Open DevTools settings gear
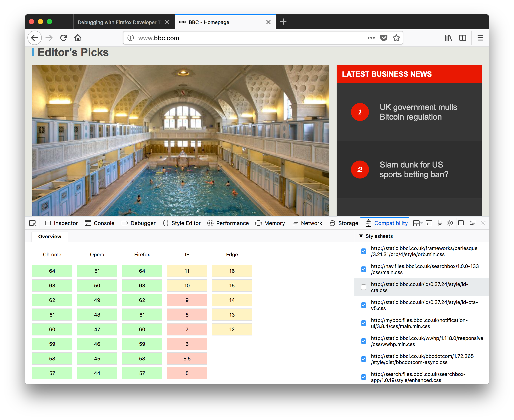This screenshot has height=420, width=514. (x=450, y=223)
